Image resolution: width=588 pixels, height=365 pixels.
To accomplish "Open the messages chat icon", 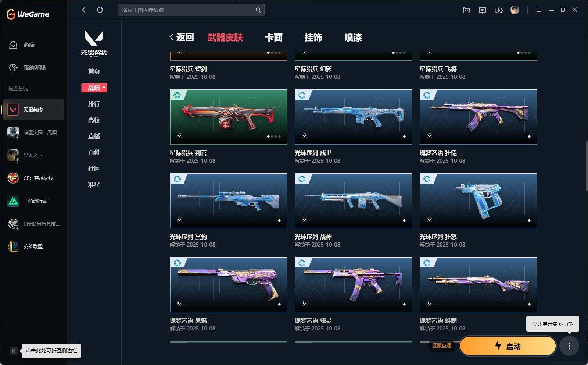I will [x=483, y=10].
